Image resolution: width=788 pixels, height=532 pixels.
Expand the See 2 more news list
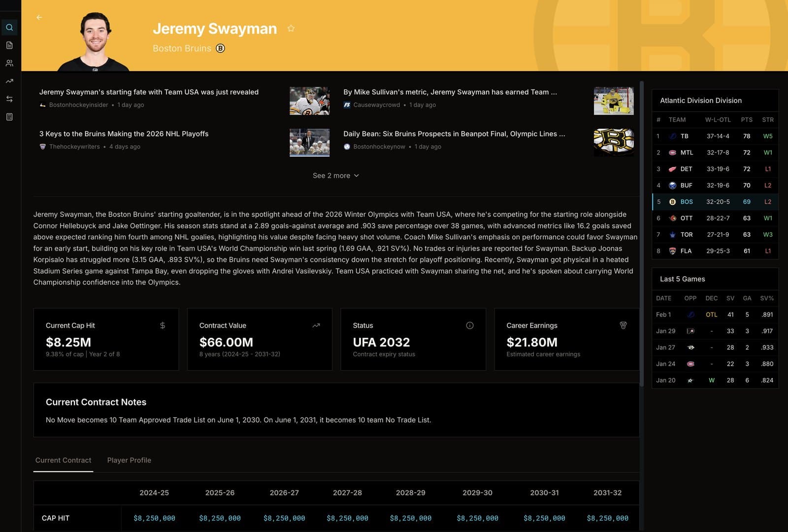336,176
